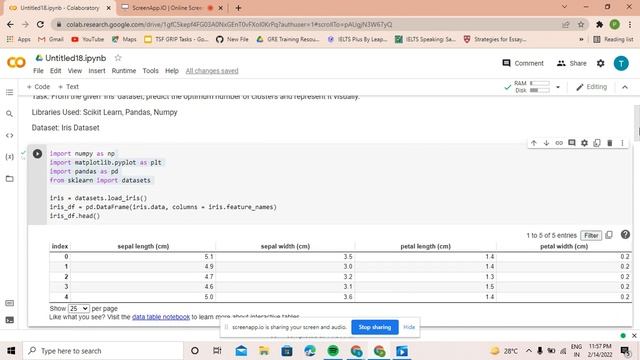640x360 pixels.
Task: Open the Help menu
Action: 172,71
